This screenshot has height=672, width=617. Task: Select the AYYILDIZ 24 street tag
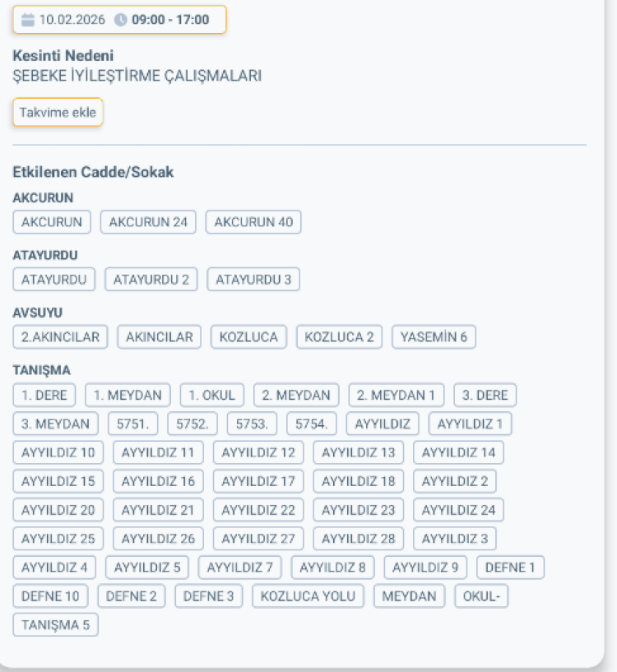pyautogui.click(x=458, y=510)
